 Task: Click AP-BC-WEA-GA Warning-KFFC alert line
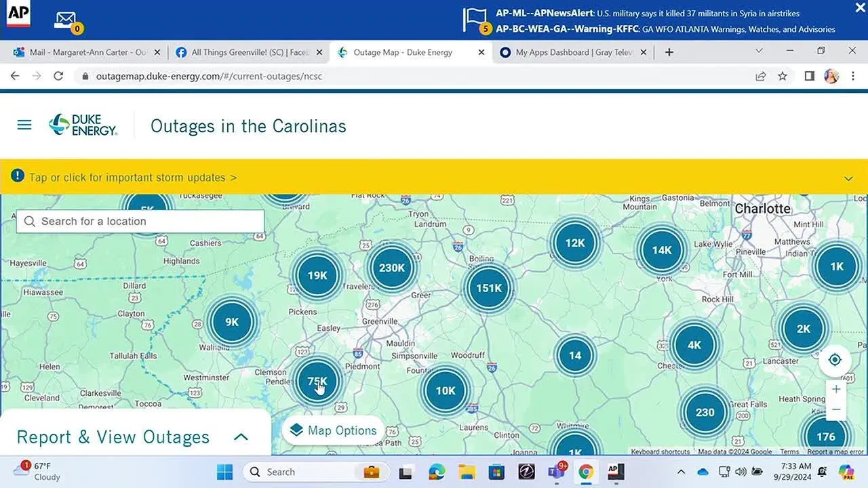665,29
